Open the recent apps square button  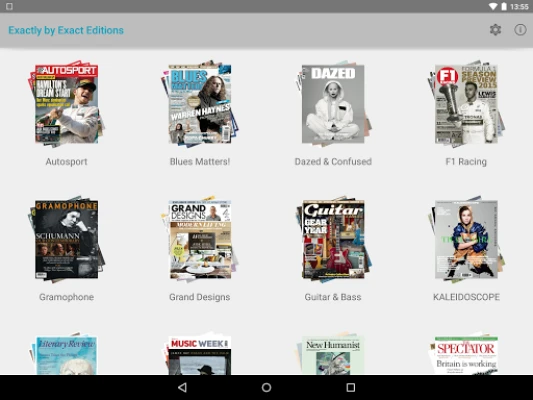click(350, 387)
